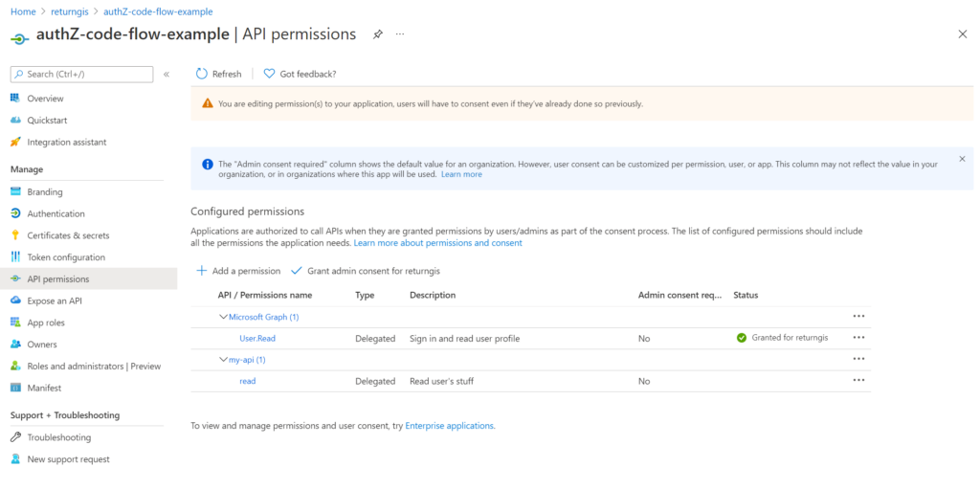
Task: Click the Refresh icon in toolbar
Action: click(x=201, y=74)
